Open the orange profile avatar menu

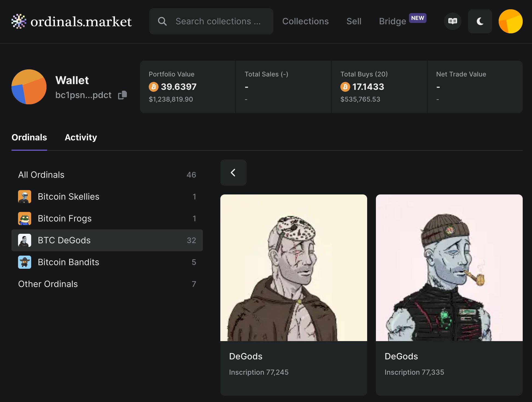click(510, 21)
